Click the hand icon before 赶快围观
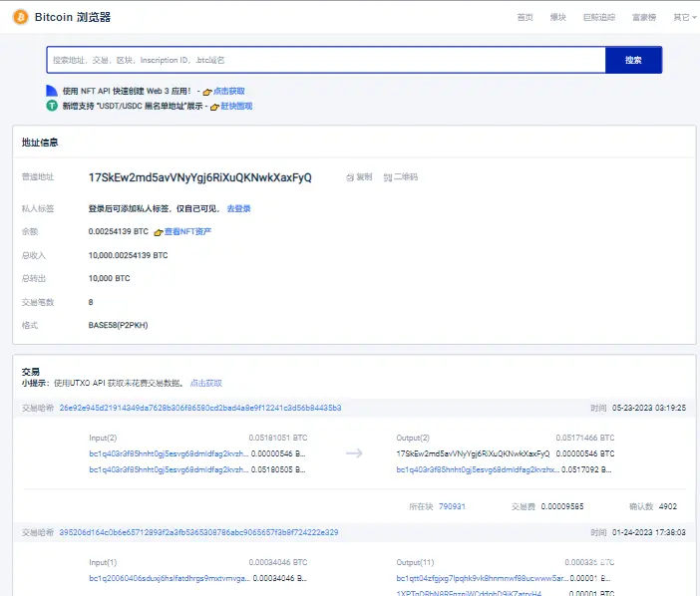Screen dimensions: 700x596 tap(214, 107)
